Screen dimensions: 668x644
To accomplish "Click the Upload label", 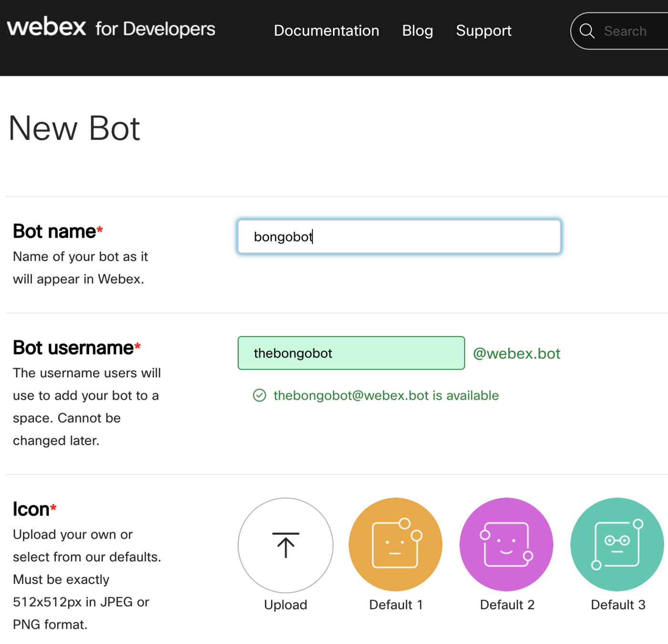I will 285,604.
